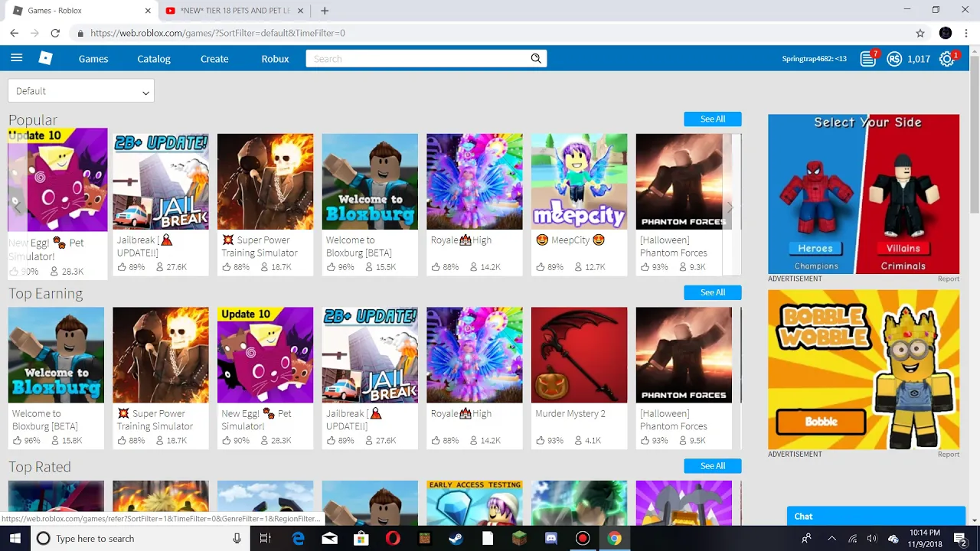Reload the page
This screenshot has width=980, height=551.
[x=55, y=33]
